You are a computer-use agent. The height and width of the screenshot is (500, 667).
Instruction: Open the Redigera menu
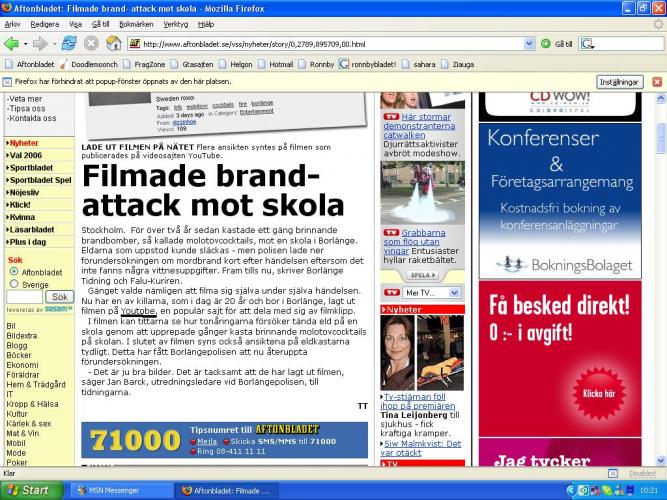pos(45,24)
